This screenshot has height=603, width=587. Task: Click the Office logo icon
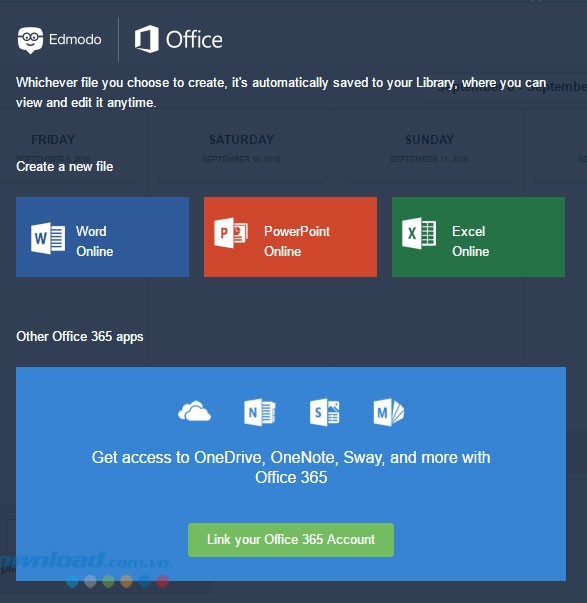pyautogui.click(x=147, y=39)
